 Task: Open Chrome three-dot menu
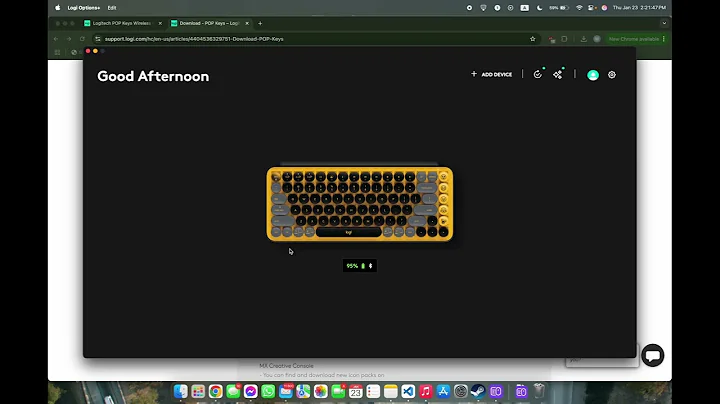(x=664, y=39)
